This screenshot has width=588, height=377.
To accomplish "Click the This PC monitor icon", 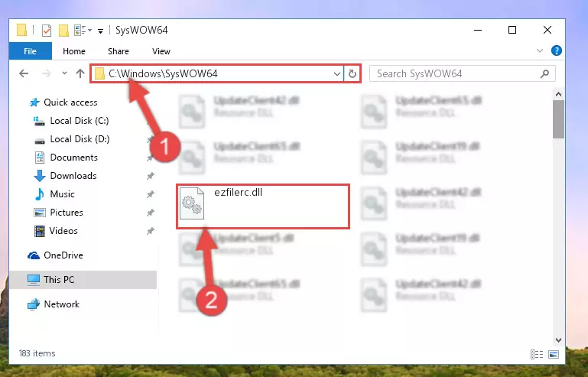I will tap(34, 280).
